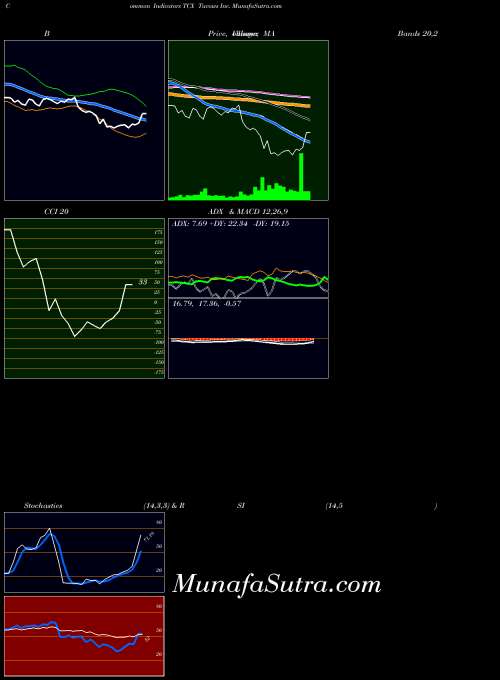Click the tall green volume spike bar
Viewport: 500px width, 680px height.
tap(301, 177)
